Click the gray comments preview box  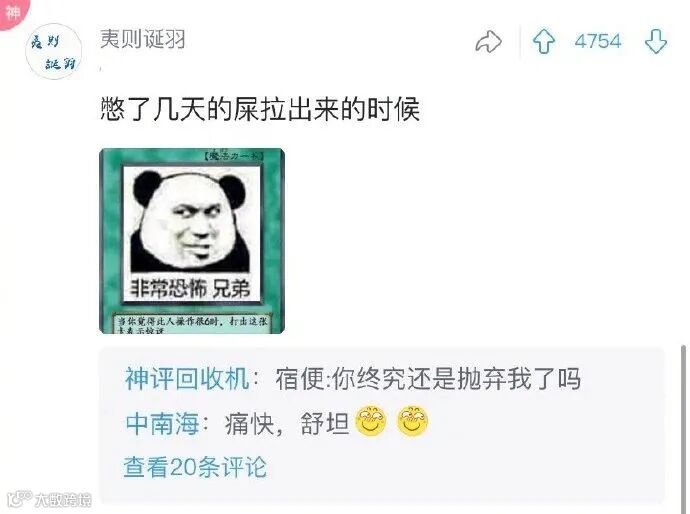(382, 425)
